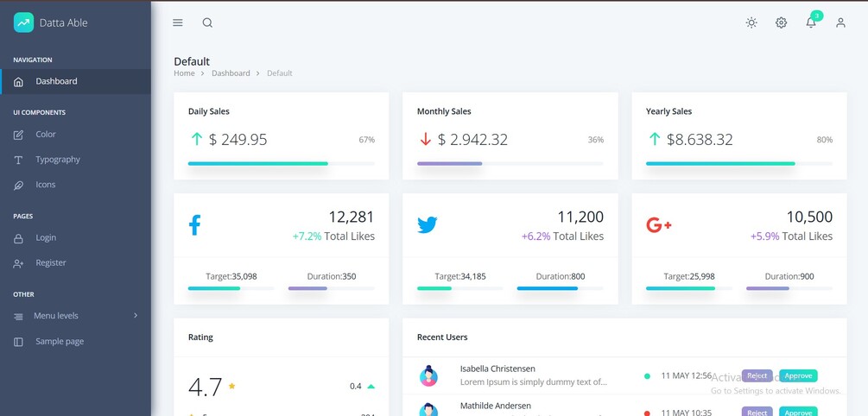Open the Typography menu item

coord(75,160)
